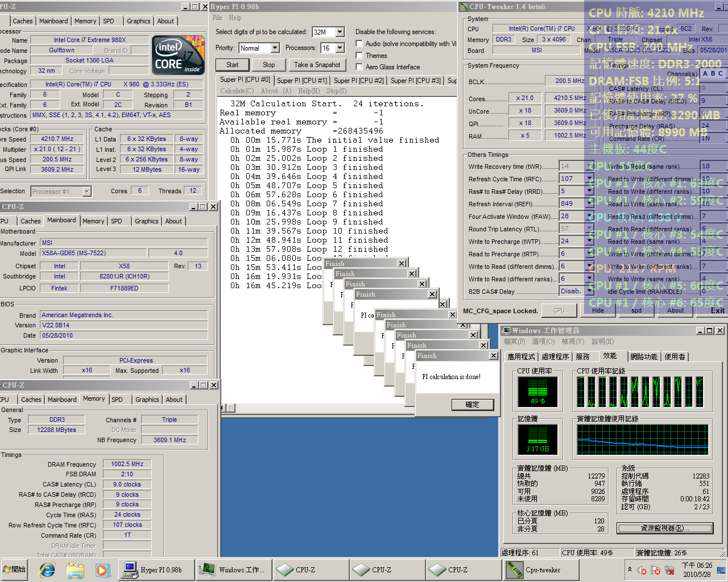The image size is (728, 582).
Task: Click the CPU 使用率 meter showing 49 %
Action: [537, 391]
